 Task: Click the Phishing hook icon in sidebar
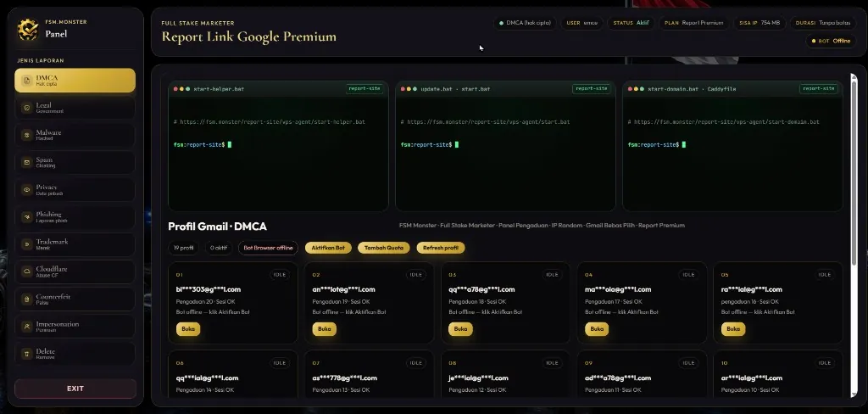[x=26, y=216]
